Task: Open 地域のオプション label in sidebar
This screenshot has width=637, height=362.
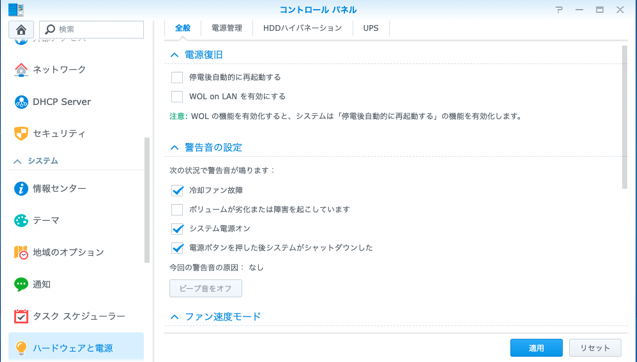Action: 68,252
